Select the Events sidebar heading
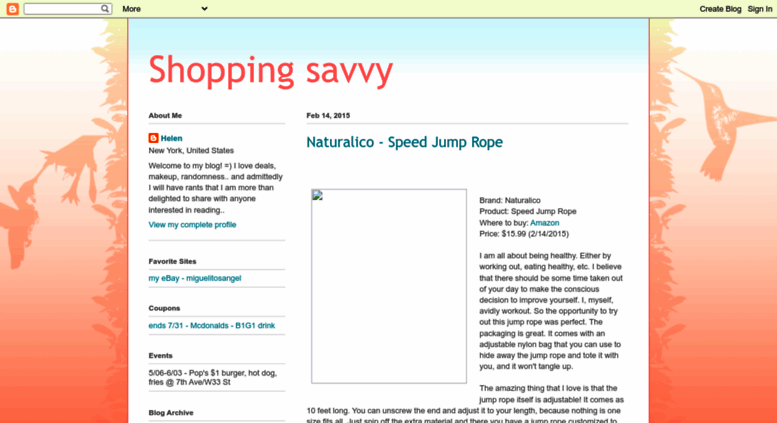The width and height of the screenshot is (777, 423). (x=161, y=356)
